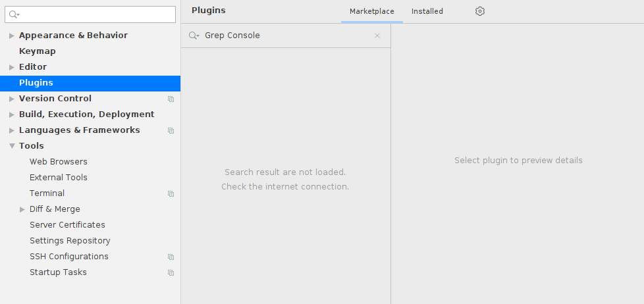The image size is (644, 304).
Task: Click the settings search magnifier icon
Action: coord(14,14)
